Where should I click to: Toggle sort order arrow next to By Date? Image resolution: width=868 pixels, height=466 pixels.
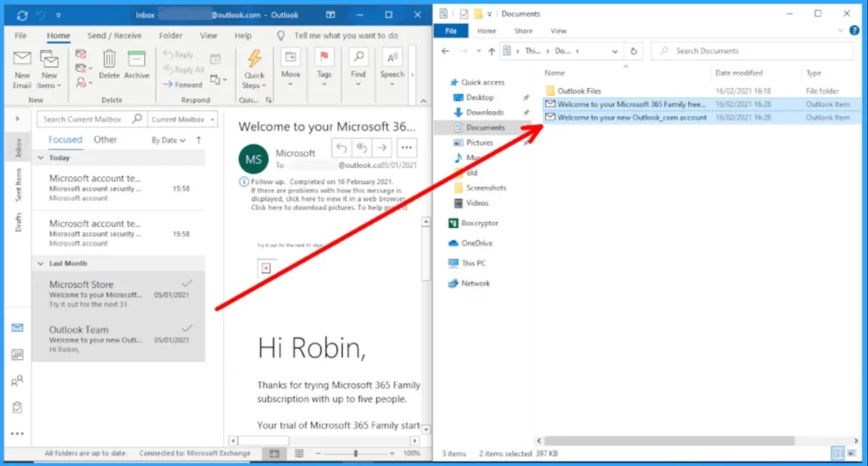(x=198, y=140)
